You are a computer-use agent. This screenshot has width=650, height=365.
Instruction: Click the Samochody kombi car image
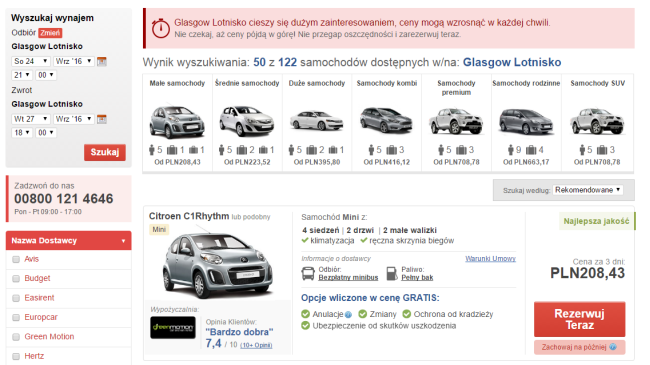click(386, 120)
